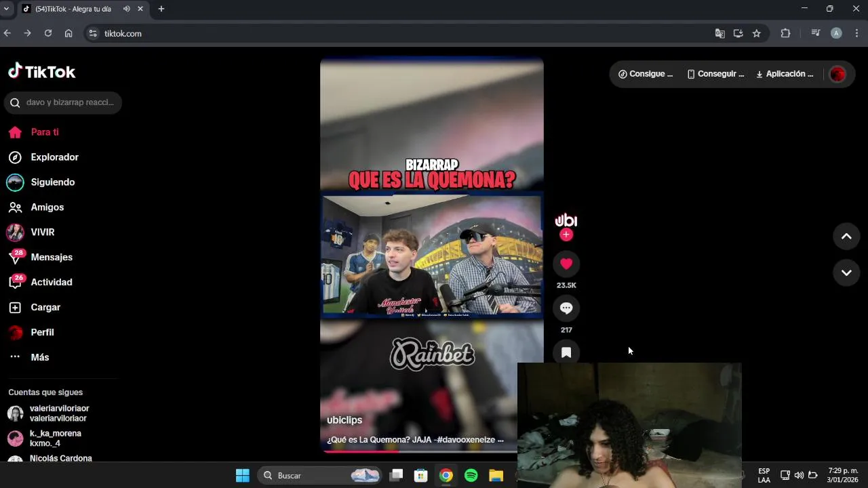Open File Explorer from taskbar
Screen dimensions: 868x488
(496, 476)
